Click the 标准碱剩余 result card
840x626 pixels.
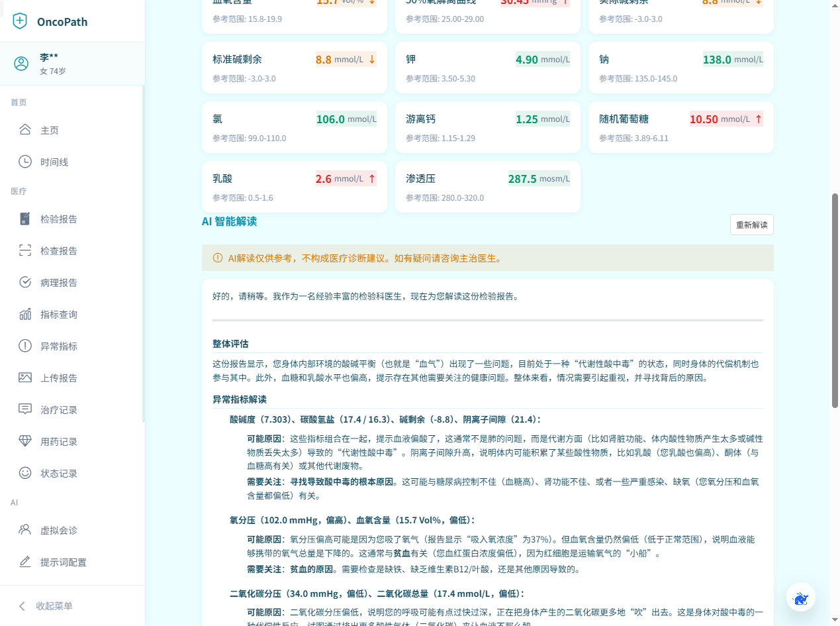click(x=295, y=68)
